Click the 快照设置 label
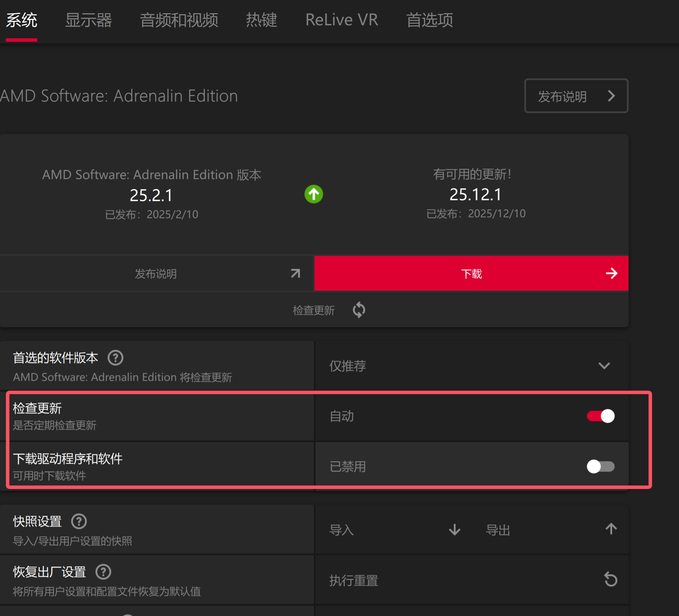 tap(37, 521)
